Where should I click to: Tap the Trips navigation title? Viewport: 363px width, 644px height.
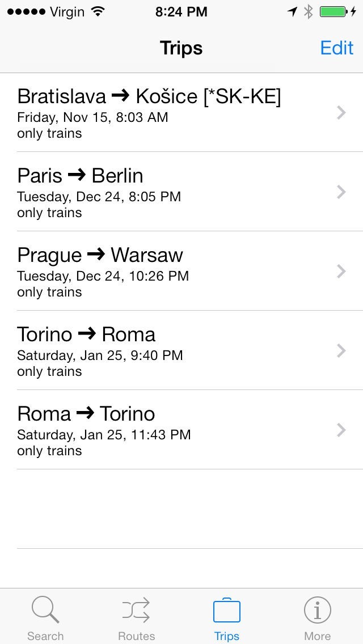click(x=181, y=48)
